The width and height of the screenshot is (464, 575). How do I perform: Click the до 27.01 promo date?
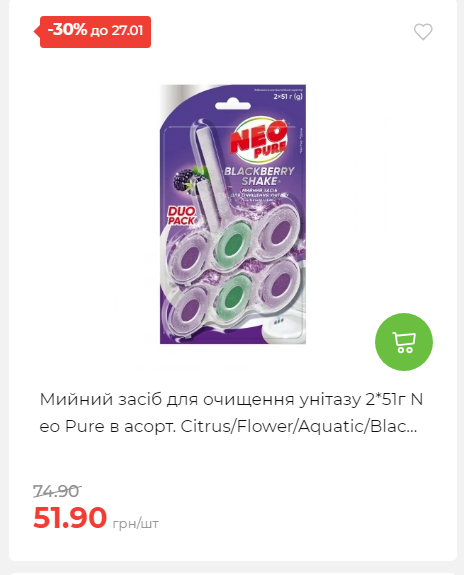point(117,31)
